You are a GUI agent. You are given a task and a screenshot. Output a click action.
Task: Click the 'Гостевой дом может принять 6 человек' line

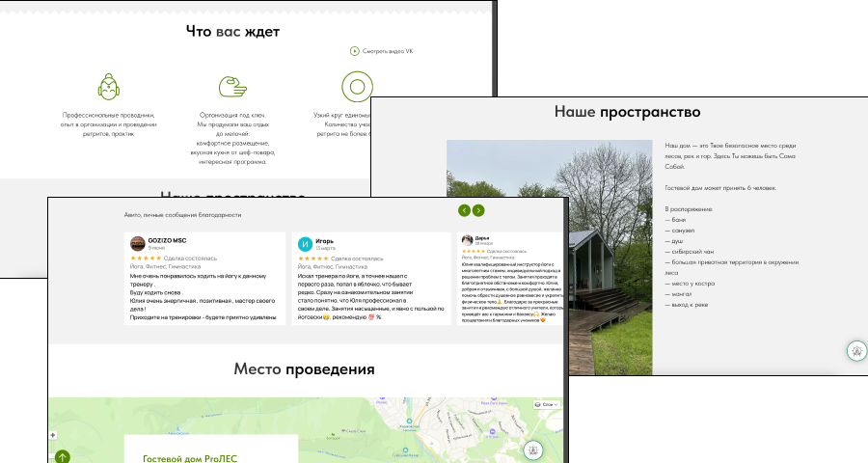click(x=720, y=188)
